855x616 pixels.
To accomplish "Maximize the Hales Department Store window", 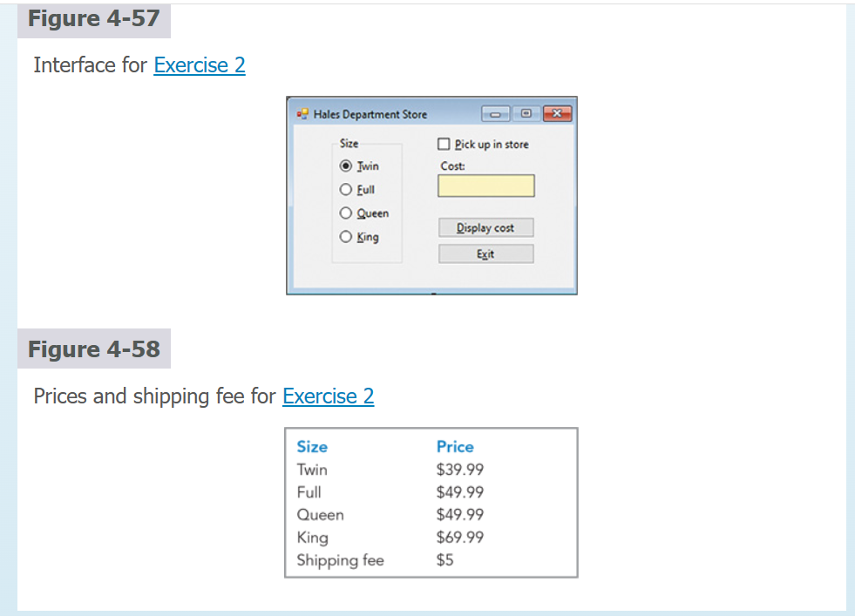I will (x=525, y=113).
